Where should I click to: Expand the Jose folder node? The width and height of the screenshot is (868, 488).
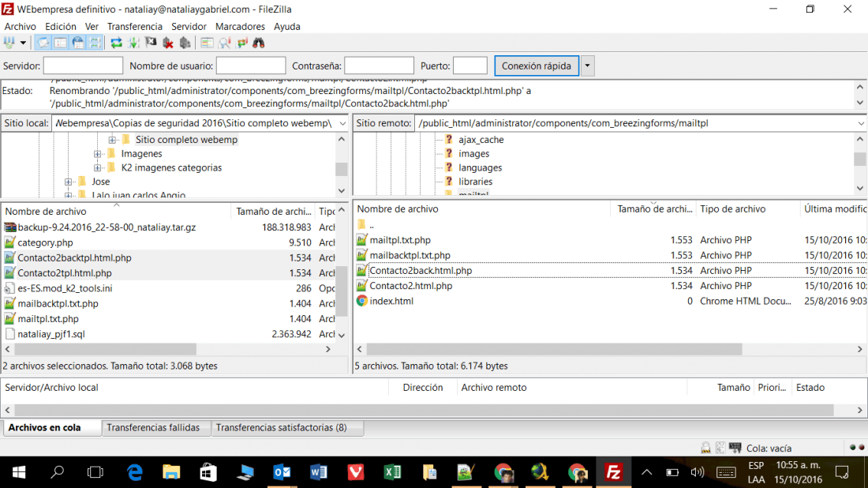tap(68, 181)
